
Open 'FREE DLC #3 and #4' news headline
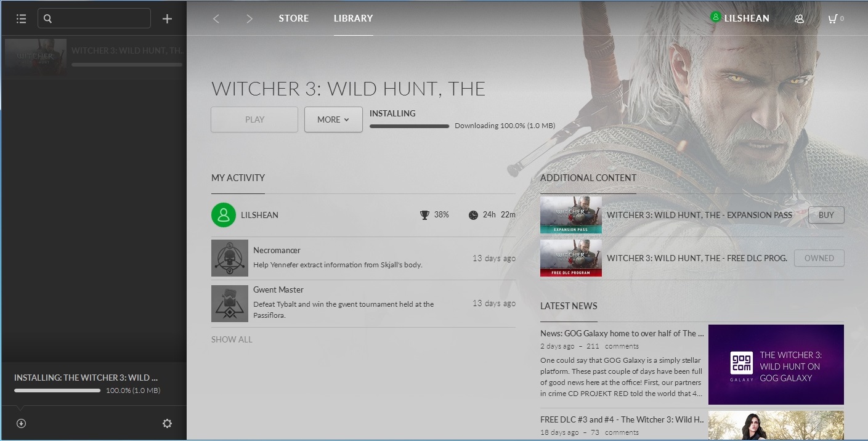pyautogui.click(x=622, y=419)
